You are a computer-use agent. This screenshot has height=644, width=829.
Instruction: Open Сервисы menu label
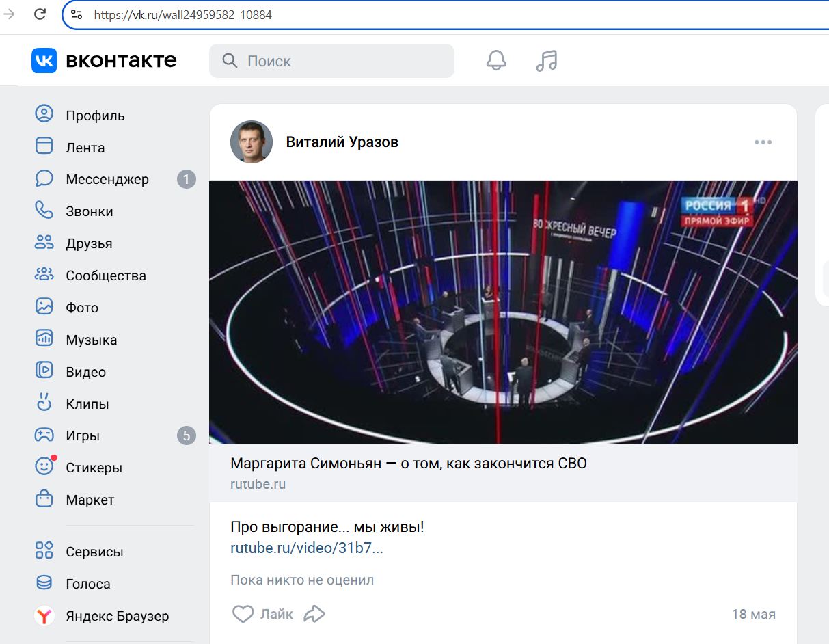point(94,552)
